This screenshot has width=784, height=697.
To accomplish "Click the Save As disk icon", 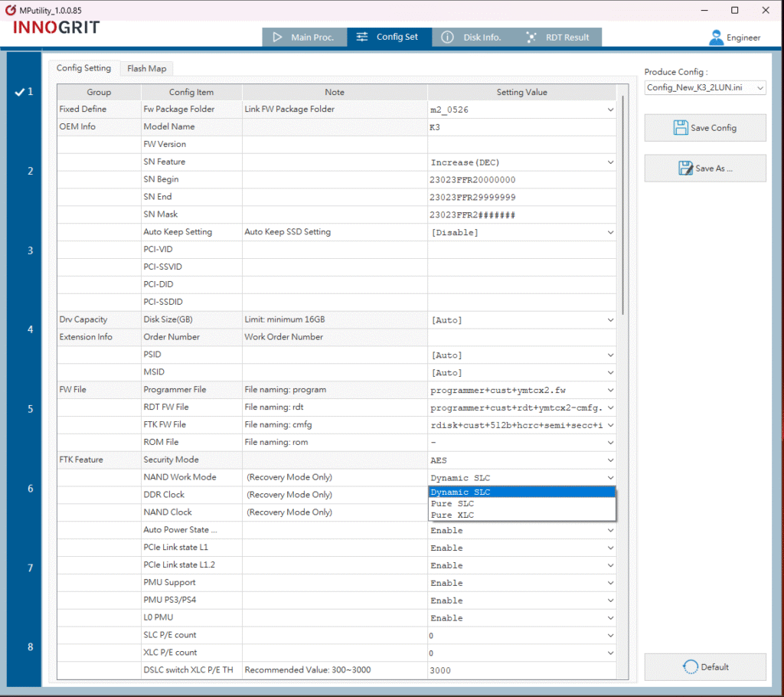I will coord(685,169).
